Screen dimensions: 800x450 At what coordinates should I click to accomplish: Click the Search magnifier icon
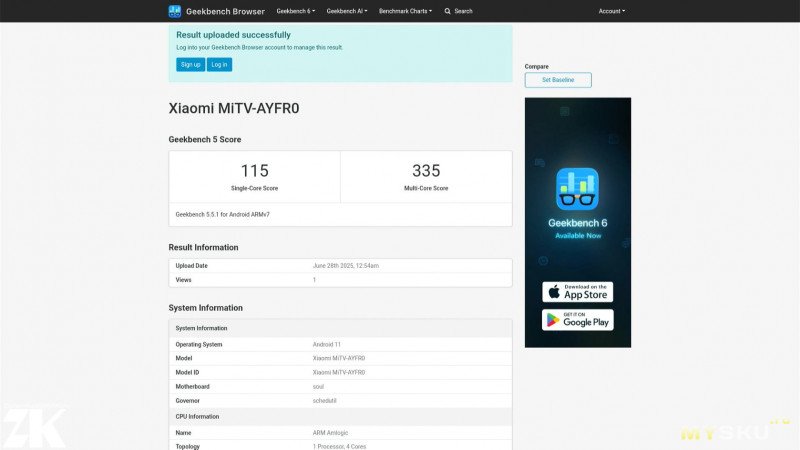click(447, 11)
